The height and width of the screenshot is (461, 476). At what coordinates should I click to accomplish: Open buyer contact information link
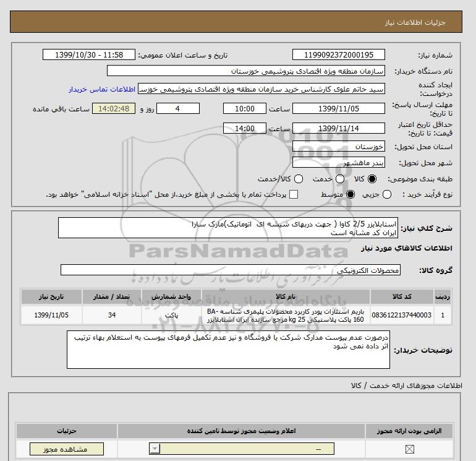pyautogui.click(x=102, y=89)
